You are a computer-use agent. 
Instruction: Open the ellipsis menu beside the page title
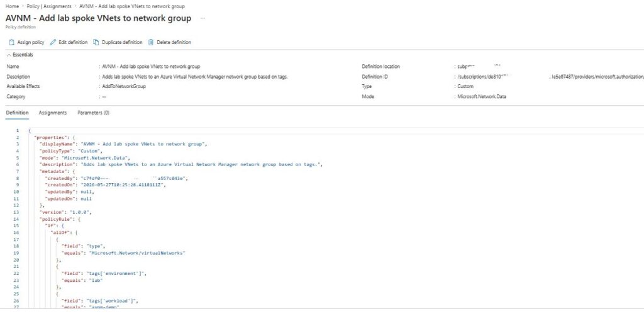point(203,18)
